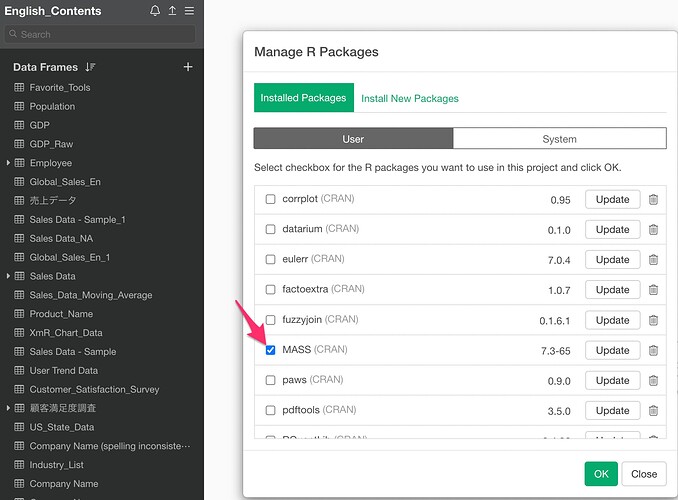Image resolution: width=678 pixels, height=500 pixels.
Task: Expand the Sales Data tree item
Action: [9, 276]
